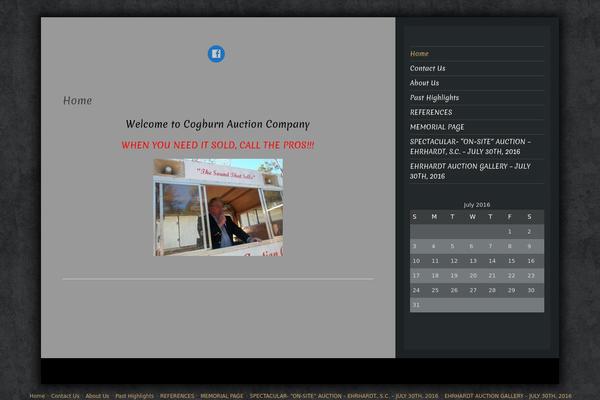The width and height of the screenshot is (600, 400).
Task: Open Past Highlights sidebar page
Action: [434, 98]
